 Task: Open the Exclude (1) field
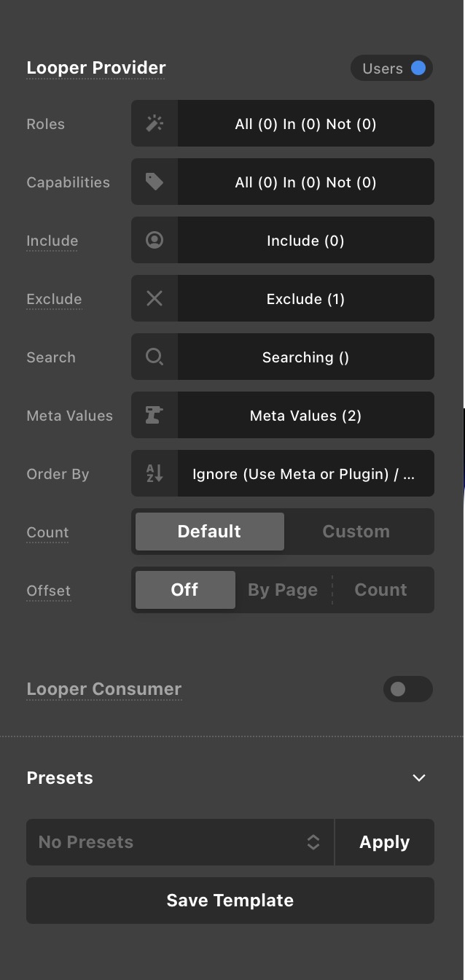pos(306,298)
